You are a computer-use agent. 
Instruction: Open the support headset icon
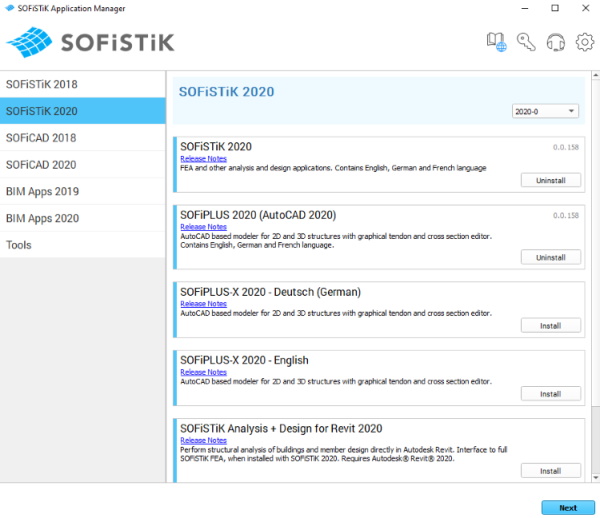pyautogui.click(x=555, y=42)
